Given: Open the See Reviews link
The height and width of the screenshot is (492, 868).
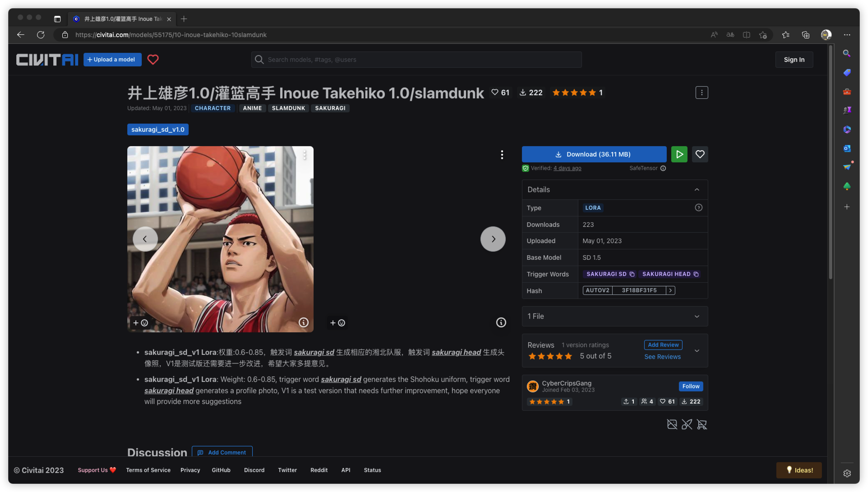Looking at the screenshot, I should click(x=662, y=357).
